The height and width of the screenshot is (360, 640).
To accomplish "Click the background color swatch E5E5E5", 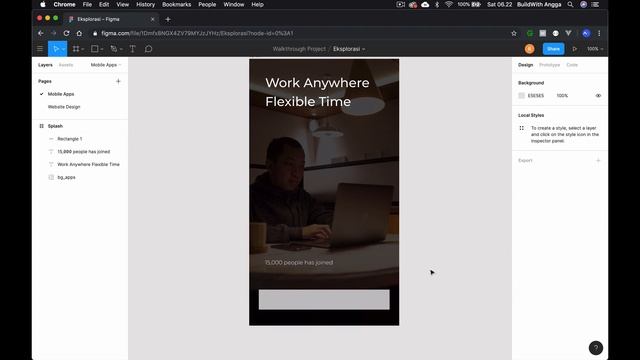I will click(521, 96).
